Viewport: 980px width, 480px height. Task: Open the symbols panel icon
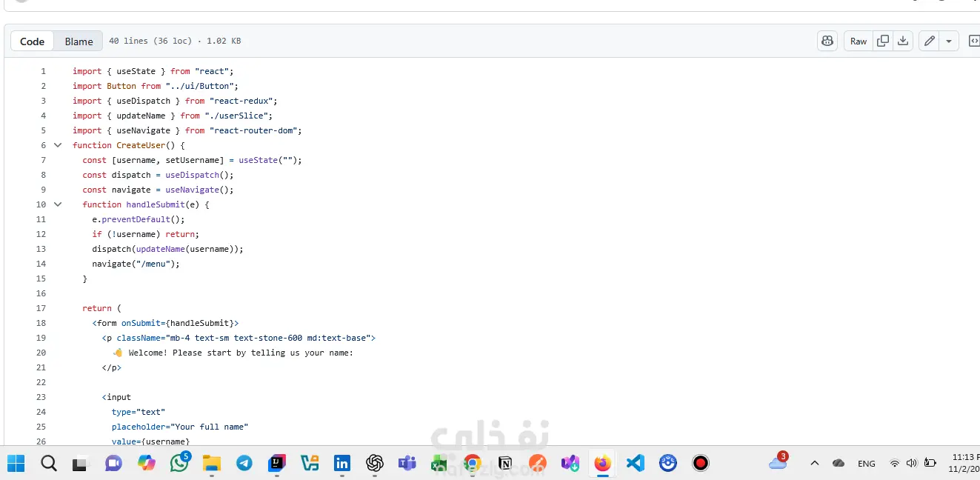click(x=973, y=41)
